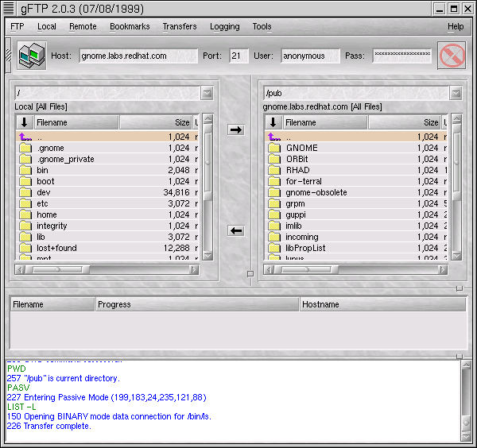Click log line '226 Transfer complete.'
The image size is (477, 448).
point(49,426)
